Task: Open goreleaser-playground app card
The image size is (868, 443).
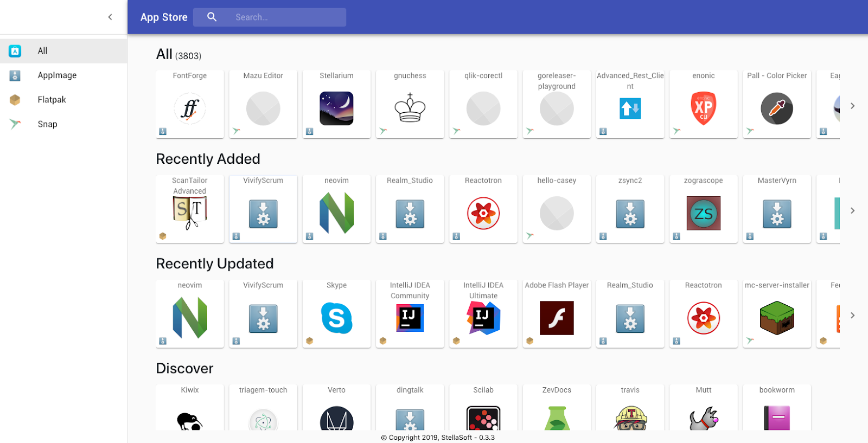Action: pyautogui.click(x=557, y=104)
